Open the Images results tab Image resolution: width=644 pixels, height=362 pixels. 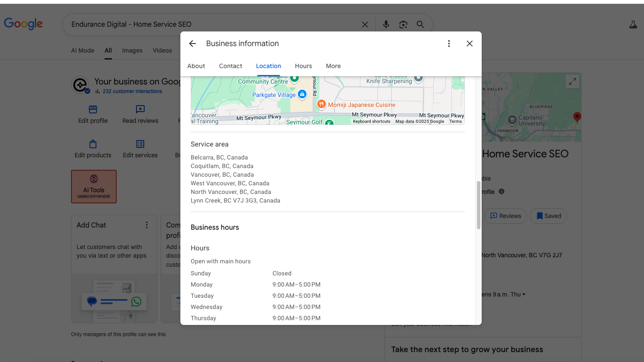(x=132, y=50)
